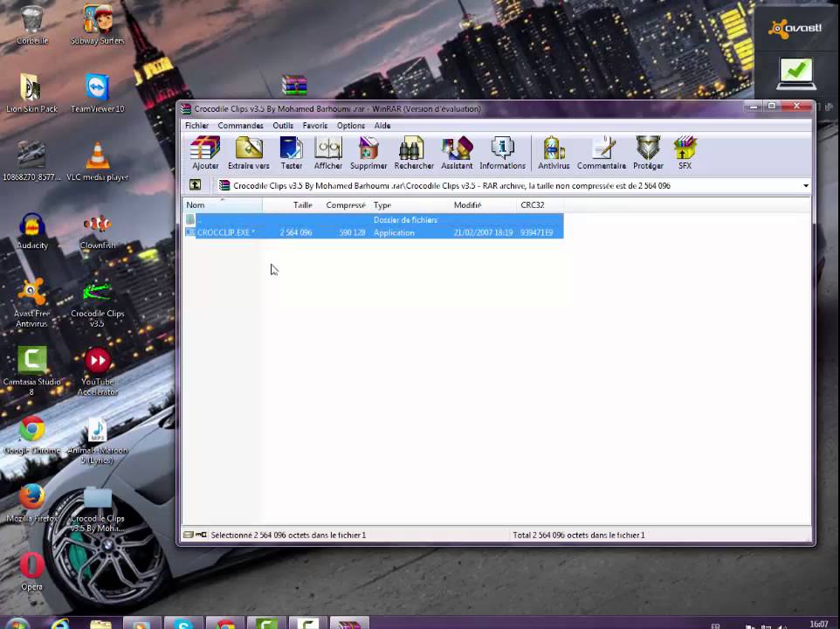Open Avast Free Antivirus shortcut

[x=31, y=303]
